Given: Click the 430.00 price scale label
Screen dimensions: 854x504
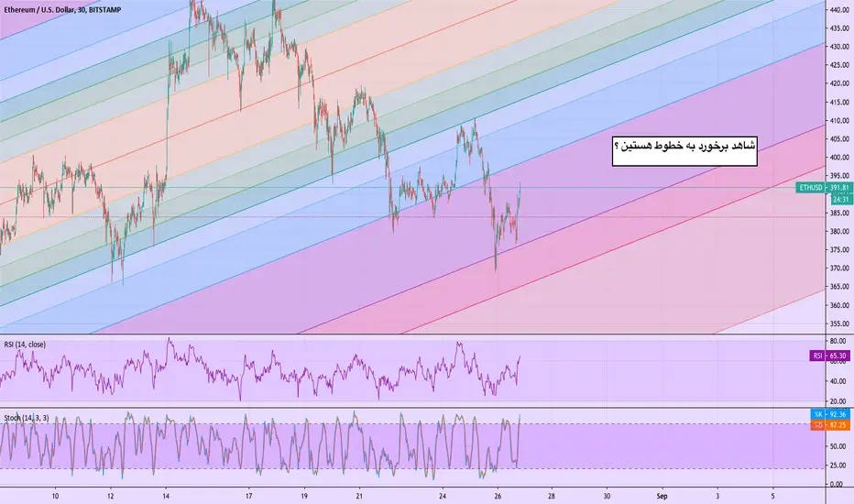Looking at the screenshot, I should (839, 47).
